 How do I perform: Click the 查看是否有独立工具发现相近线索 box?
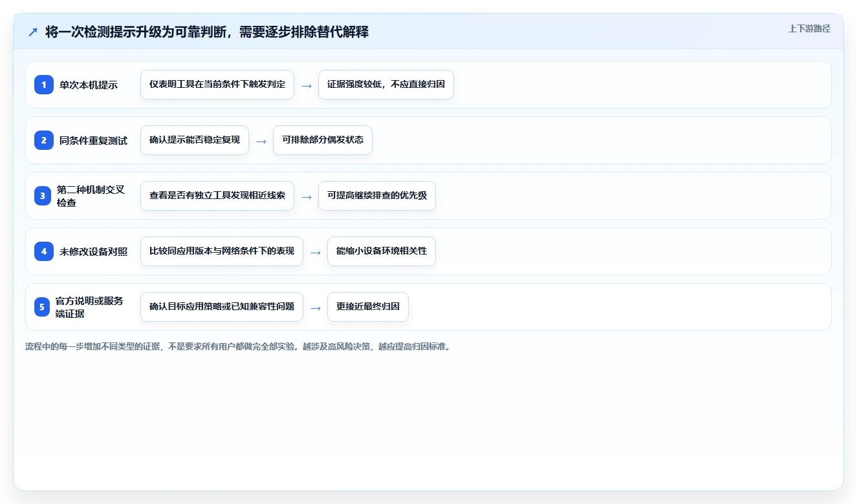click(217, 196)
